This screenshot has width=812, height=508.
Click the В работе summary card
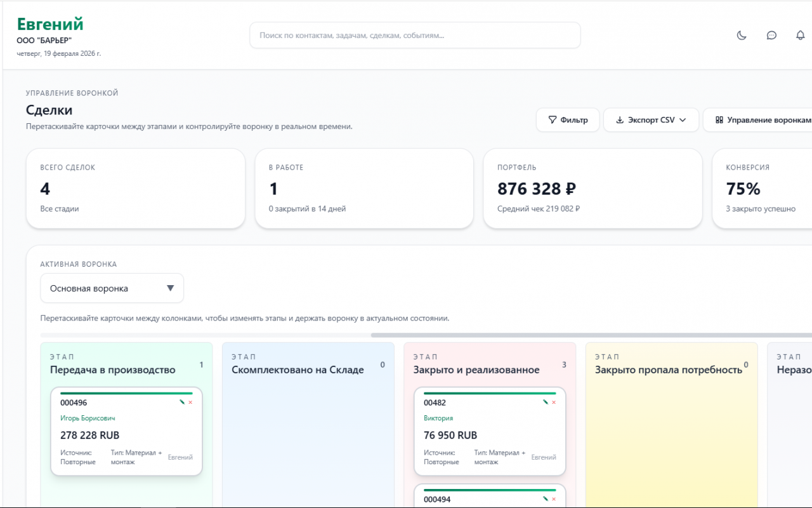tap(364, 189)
